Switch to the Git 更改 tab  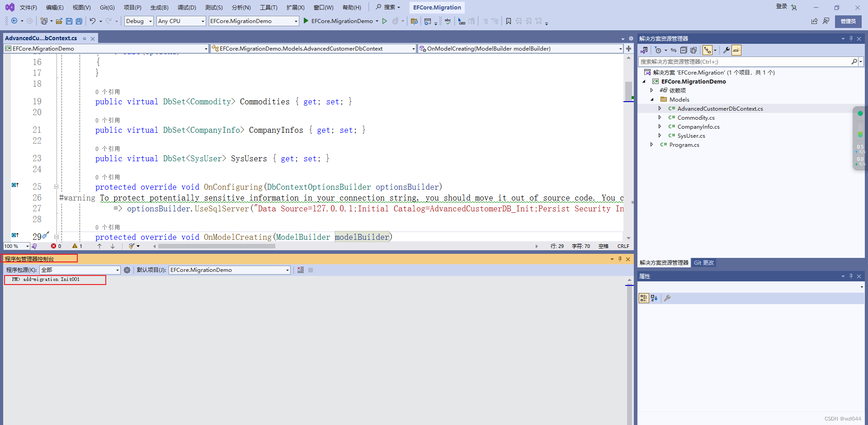coord(703,262)
